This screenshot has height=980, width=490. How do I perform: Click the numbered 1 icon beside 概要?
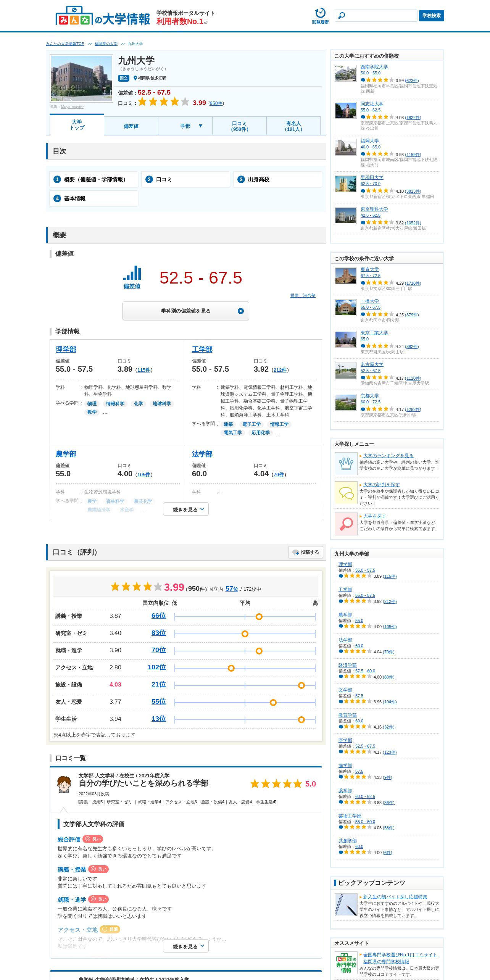pos(57,179)
